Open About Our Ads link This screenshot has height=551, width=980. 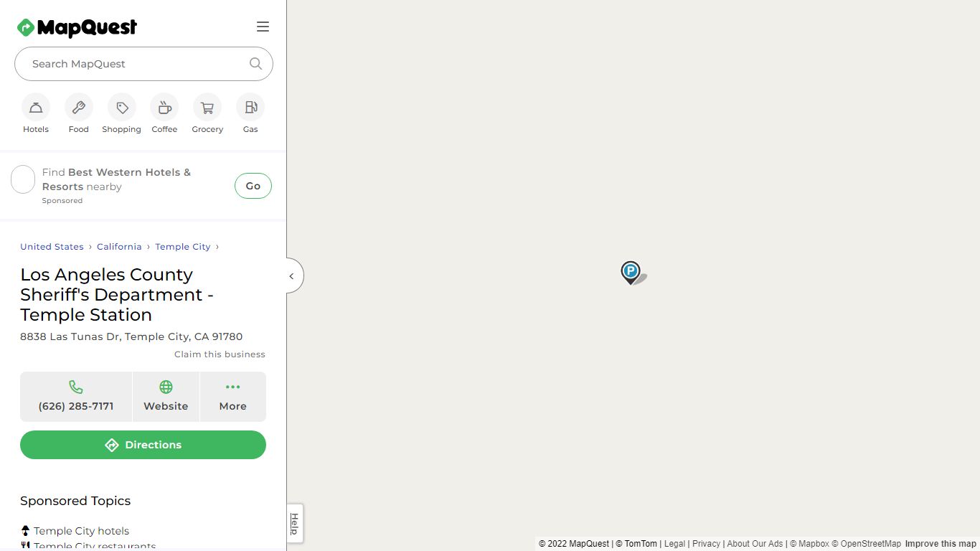pos(755,544)
